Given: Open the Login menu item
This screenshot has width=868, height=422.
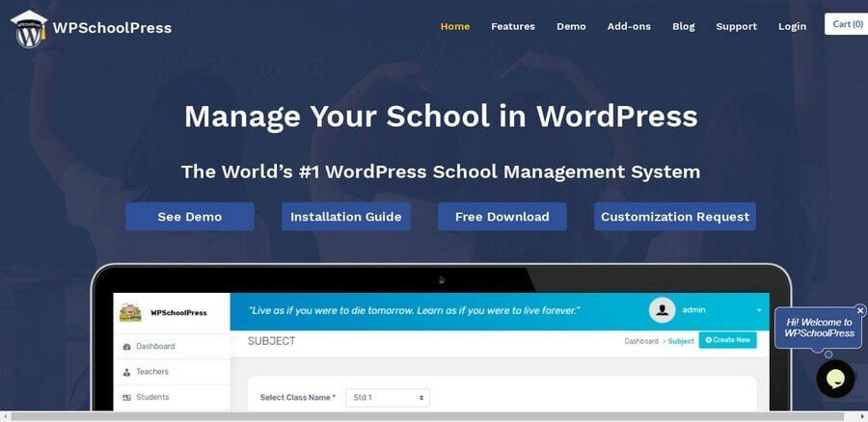Looking at the screenshot, I should point(792,27).
